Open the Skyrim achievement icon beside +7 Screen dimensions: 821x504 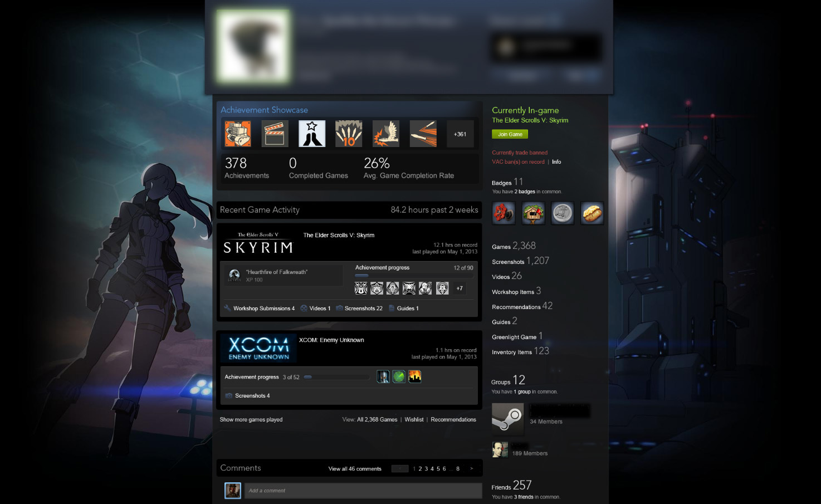pos(443,288)
